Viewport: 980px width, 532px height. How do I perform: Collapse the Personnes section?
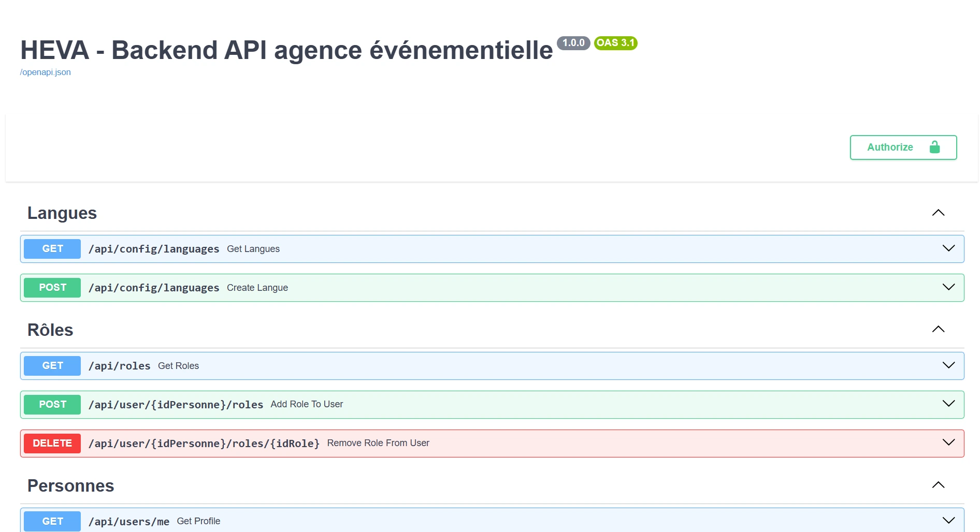tap(938, 485)
